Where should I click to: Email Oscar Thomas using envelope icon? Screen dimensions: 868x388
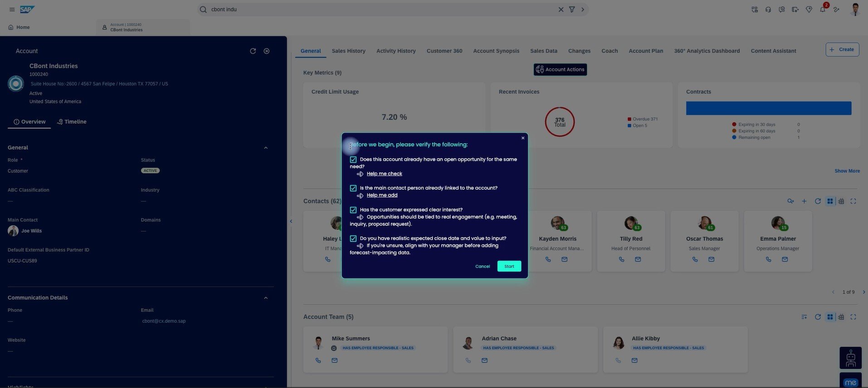click(711, 260)
